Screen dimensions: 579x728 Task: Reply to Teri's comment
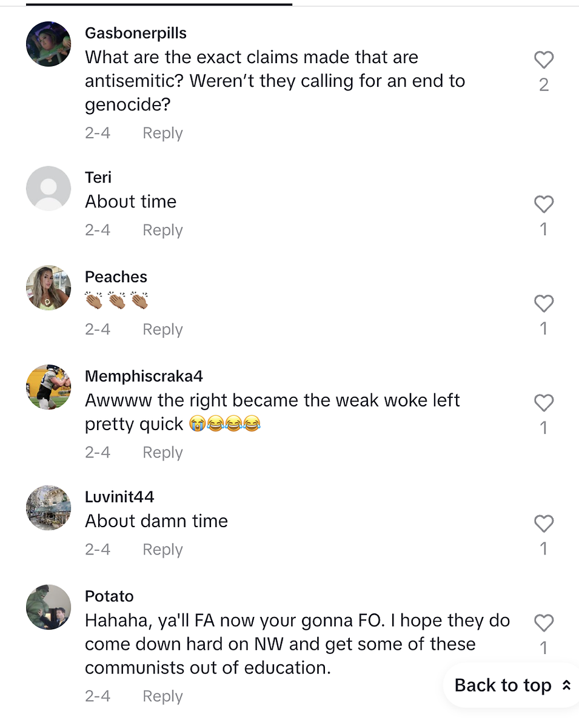pos(162,231)
